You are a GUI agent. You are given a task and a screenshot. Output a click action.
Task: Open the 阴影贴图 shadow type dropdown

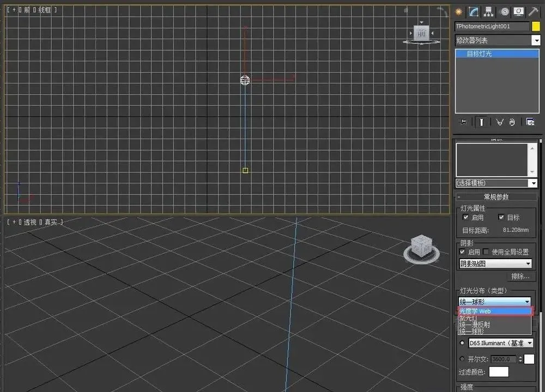[x=495, y=264]
